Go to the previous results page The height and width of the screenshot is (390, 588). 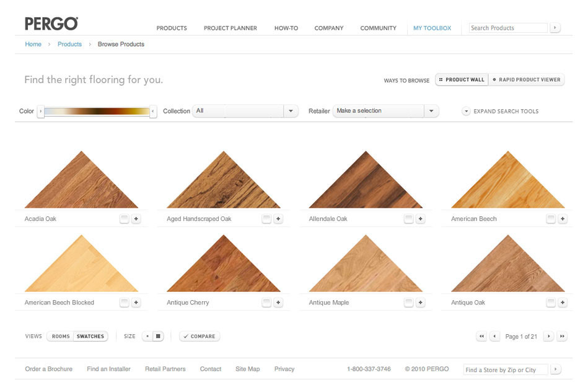click(494, 336)
